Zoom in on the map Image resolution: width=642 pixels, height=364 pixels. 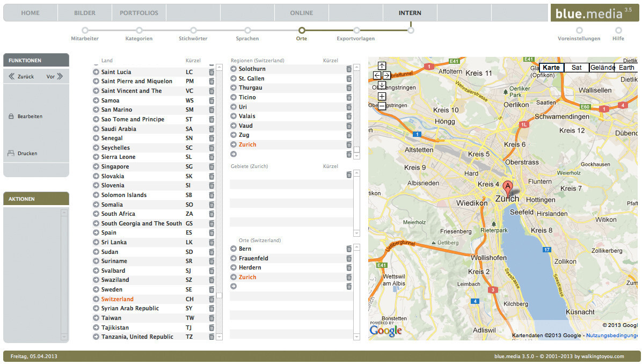point(382,96)
